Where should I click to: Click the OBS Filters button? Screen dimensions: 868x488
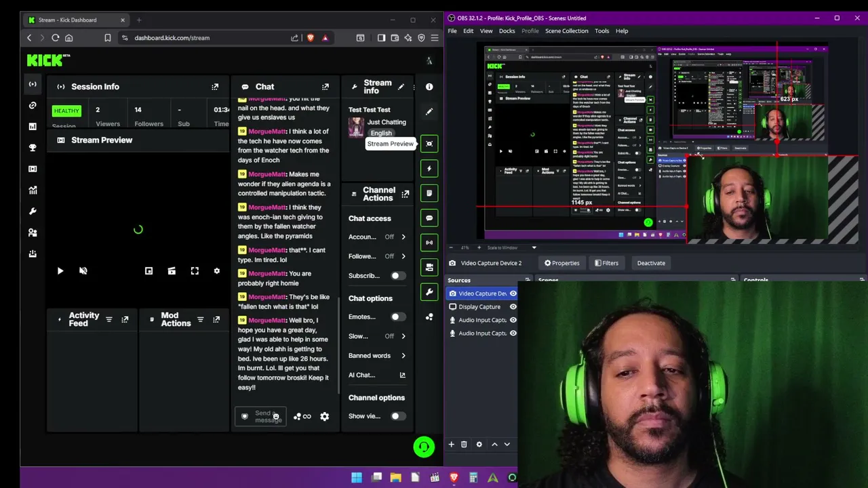click(x=606, y=263)
